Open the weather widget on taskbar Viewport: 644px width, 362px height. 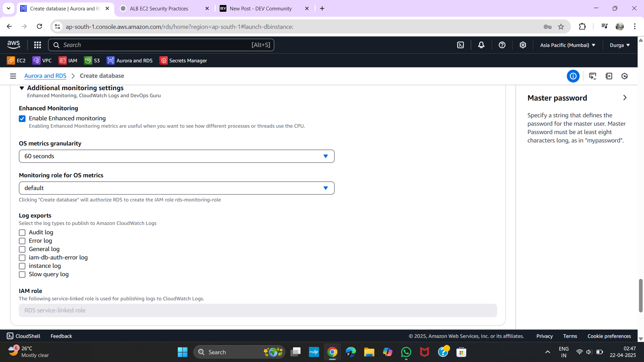click(x=29, y=352)
